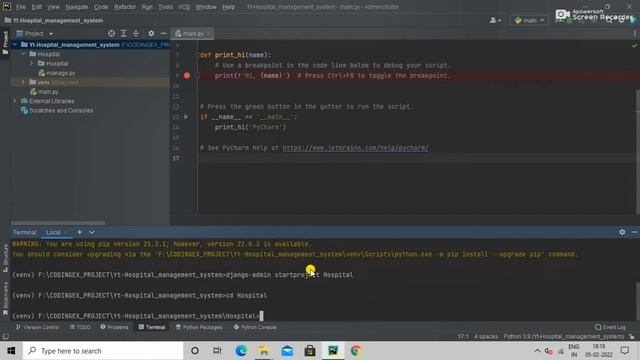Open Project panel settings gear
The image size is (640, 360).
tap(151, 33)
